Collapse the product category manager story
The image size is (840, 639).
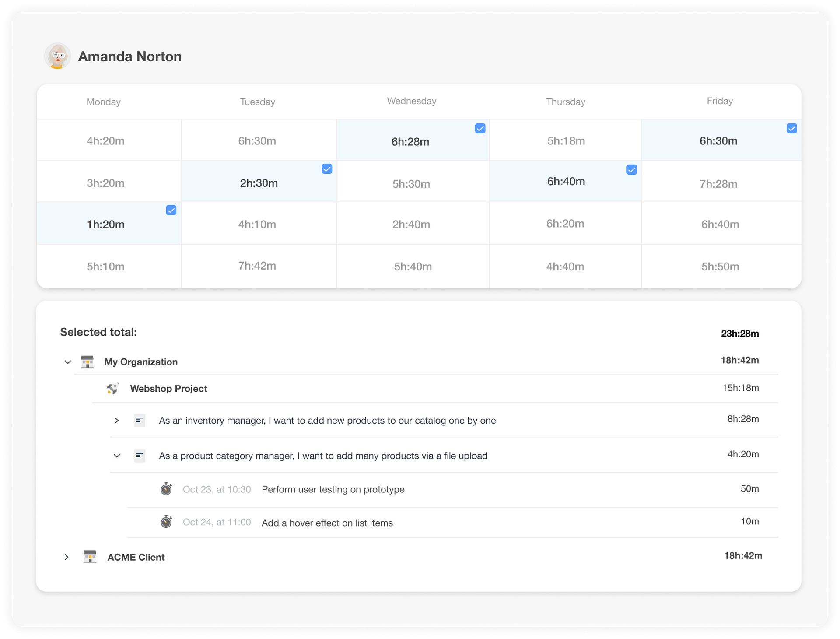tap(117, 456)
